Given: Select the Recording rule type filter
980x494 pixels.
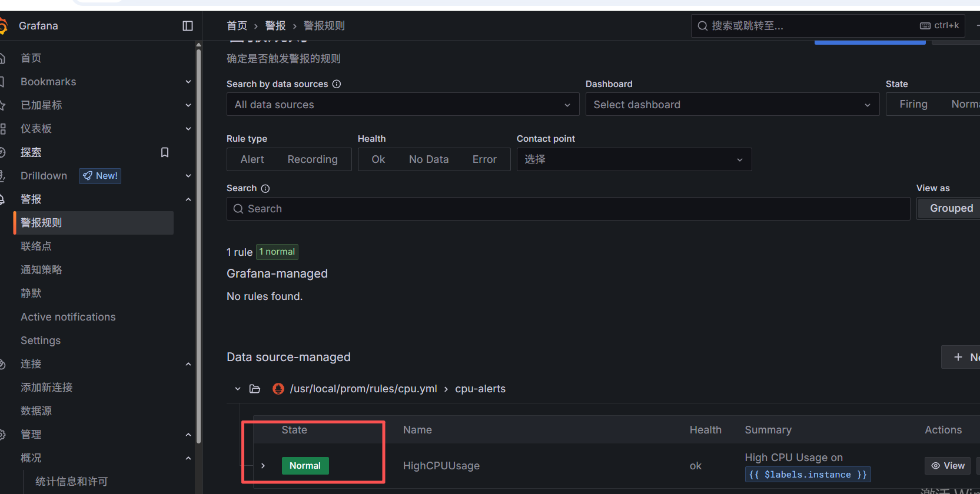Looking at the screenshot, I should pyautogui.click(x=313, y=159).
